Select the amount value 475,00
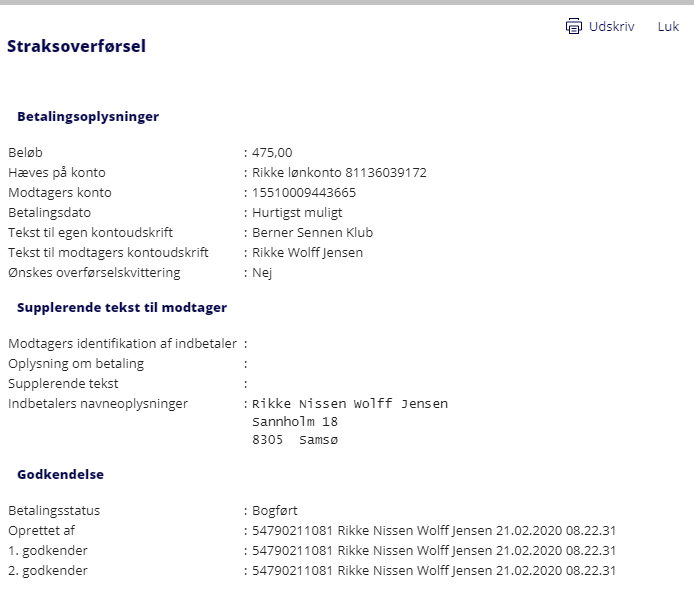 pos(272,153)
